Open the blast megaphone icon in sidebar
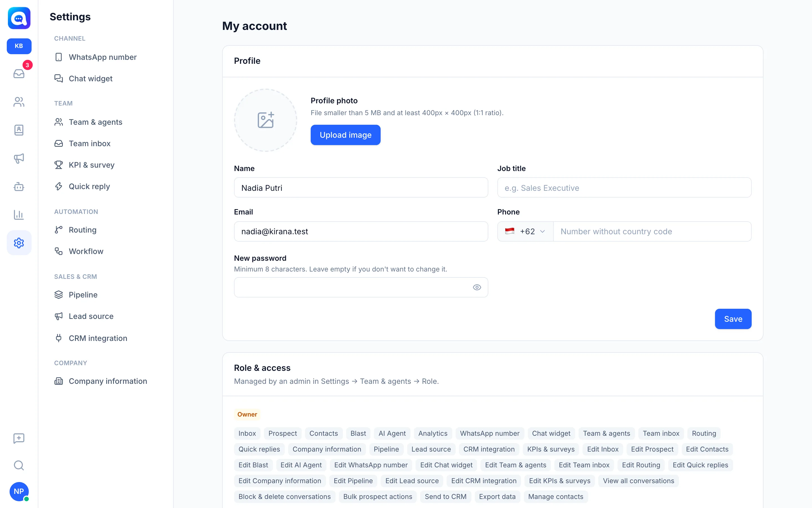812x508 pixels. [19, 158]
